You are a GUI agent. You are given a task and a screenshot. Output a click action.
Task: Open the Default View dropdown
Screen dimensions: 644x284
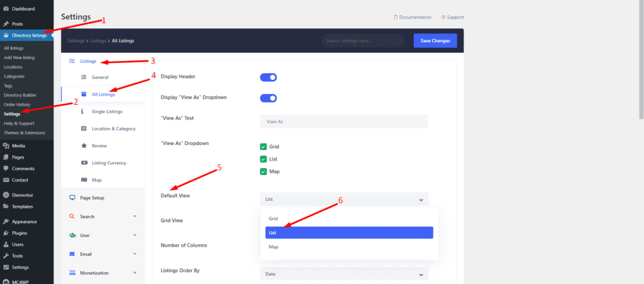click(x=343, y=199)
